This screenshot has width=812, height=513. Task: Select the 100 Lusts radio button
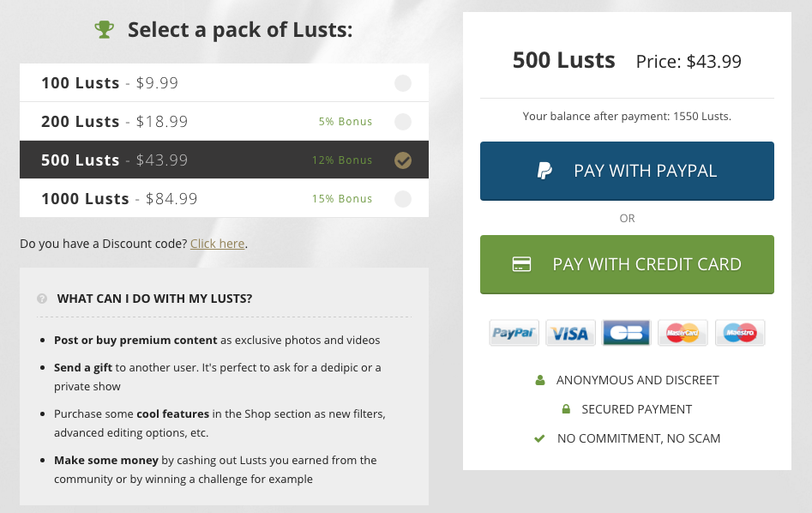pyautogui.click(x=403, y=83)
